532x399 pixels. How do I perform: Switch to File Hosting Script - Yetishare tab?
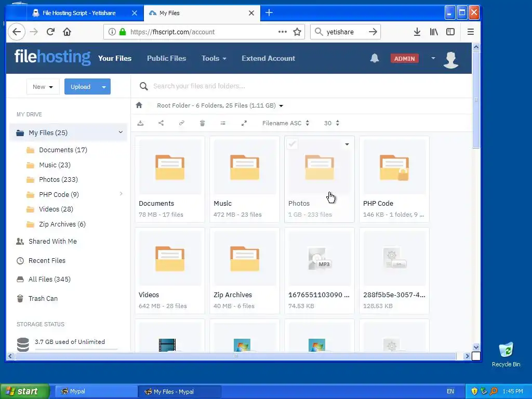(x=79, y=13)
